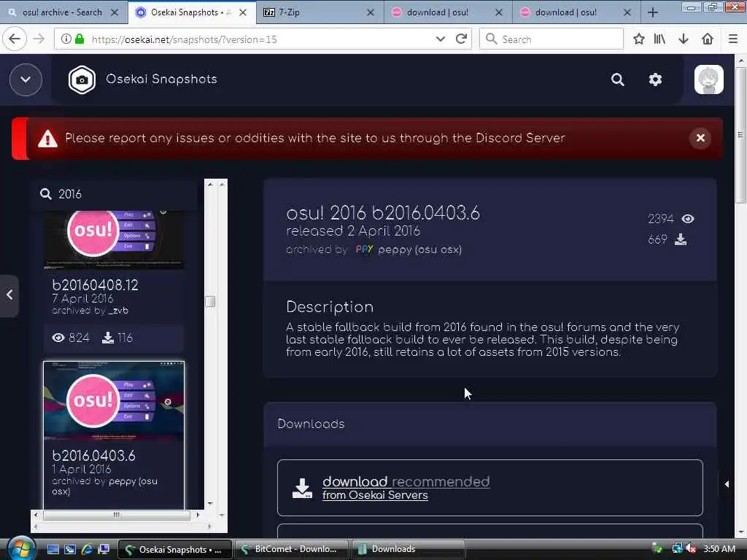Click Osekai Snapshots taskbar button

[174, 549]
